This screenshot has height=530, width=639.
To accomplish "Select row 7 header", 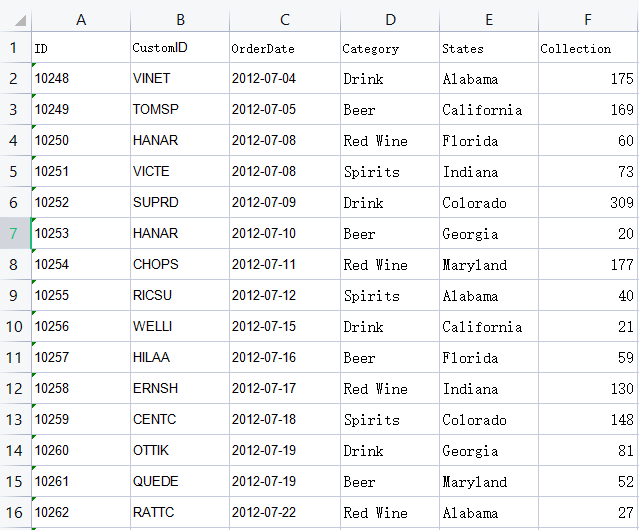I will (15, 233).
